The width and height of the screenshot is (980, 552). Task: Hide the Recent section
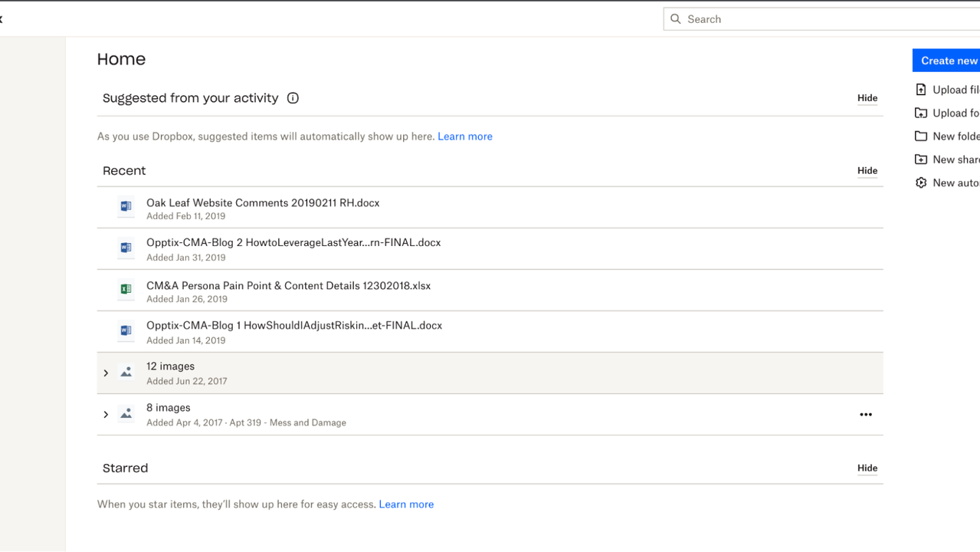click(867, 171)
